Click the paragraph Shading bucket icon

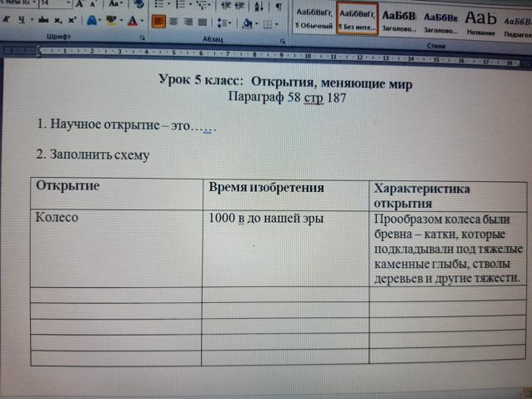(x=248, y=23)
